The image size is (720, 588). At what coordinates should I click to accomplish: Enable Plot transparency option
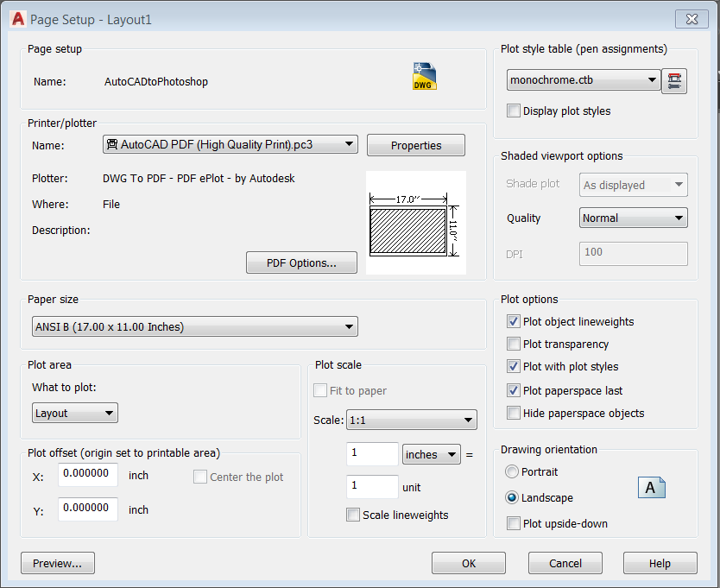(514, 344)
